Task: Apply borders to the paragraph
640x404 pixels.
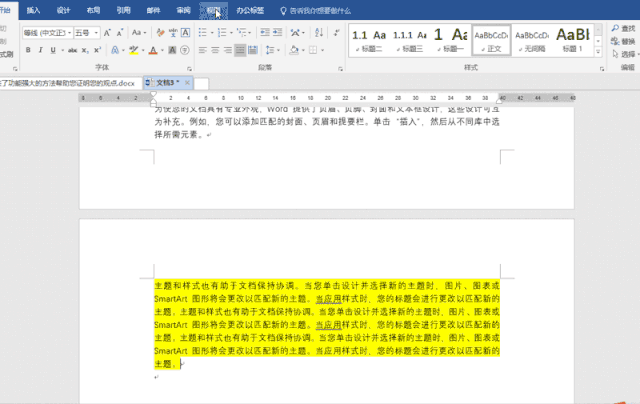Action: click(313, 50)
